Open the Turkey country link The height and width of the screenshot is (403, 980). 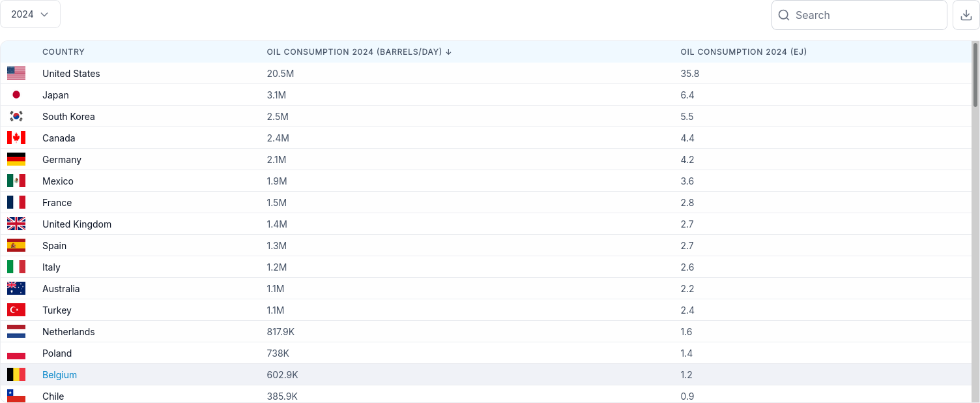pyautogui.click(x=57, y=310)
